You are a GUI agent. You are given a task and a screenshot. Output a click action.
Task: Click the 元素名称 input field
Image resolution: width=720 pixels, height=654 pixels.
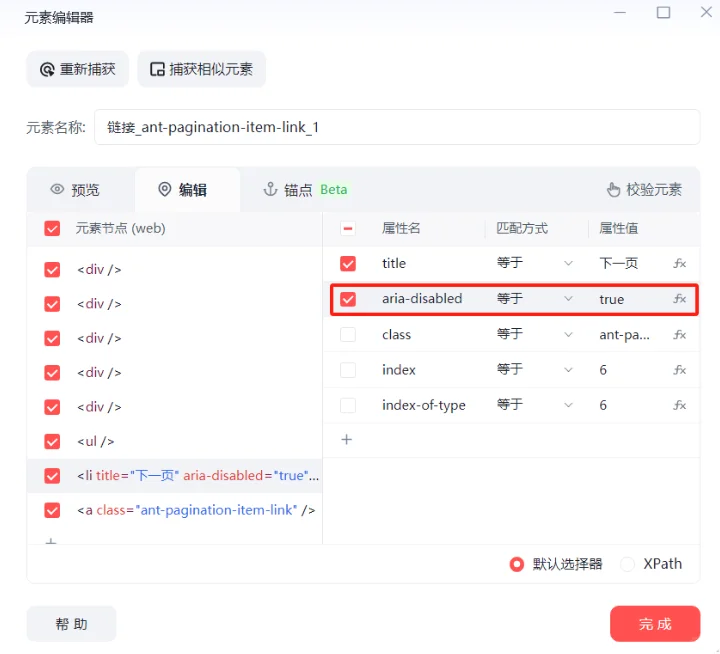coord(397,127)
